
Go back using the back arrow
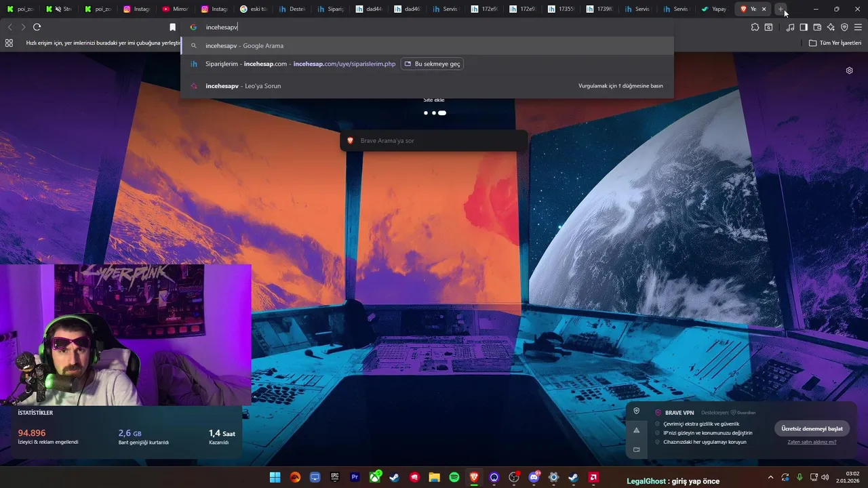coord(9,27)
